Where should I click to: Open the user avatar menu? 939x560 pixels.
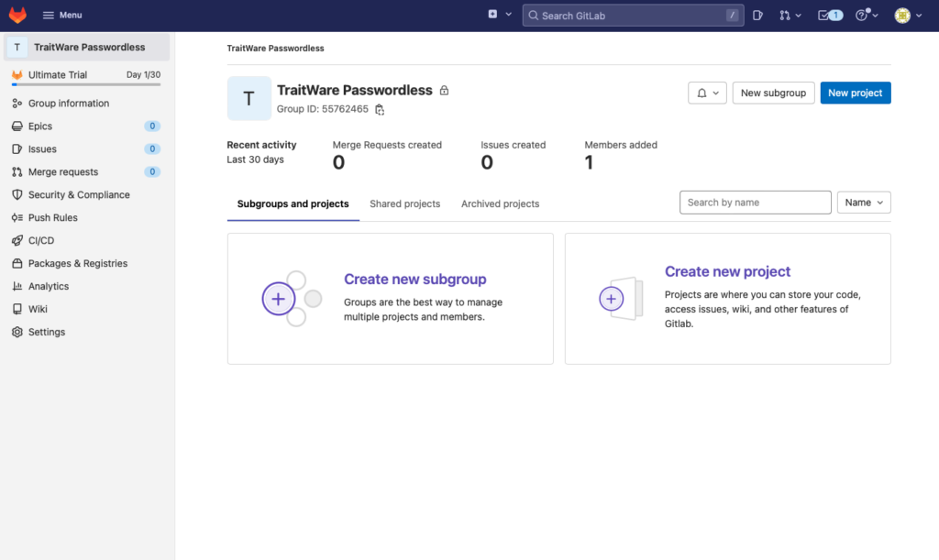tap(902, 16)
